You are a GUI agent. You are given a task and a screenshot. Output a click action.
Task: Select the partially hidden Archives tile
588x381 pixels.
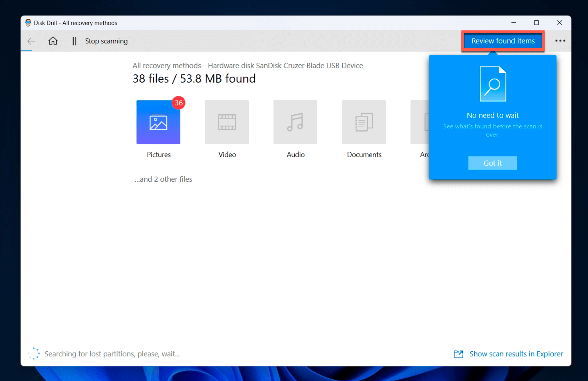[x=420, y=122]
